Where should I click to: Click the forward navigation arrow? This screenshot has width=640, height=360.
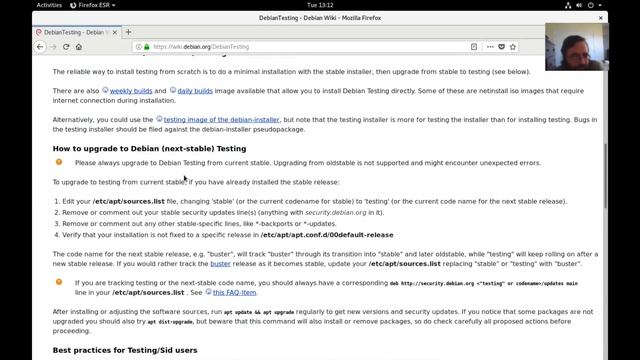pos(53,47)
